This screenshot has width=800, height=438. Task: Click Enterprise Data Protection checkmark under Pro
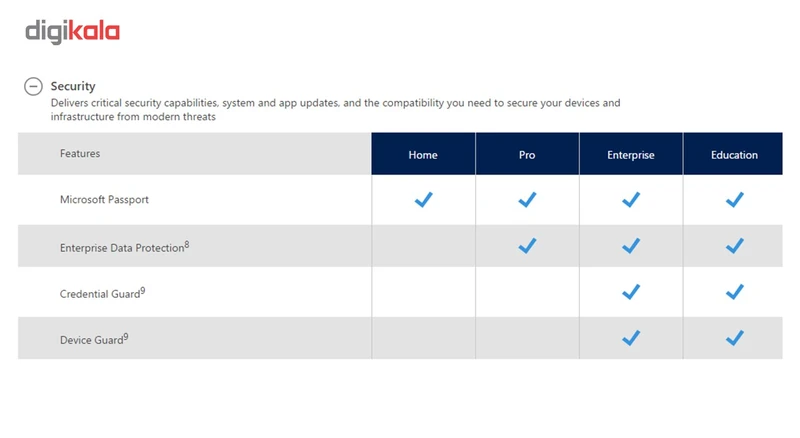point(527,246)
